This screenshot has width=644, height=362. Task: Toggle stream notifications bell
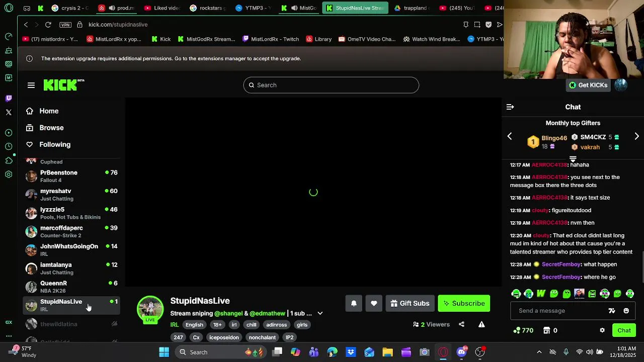tap(354, 303)
